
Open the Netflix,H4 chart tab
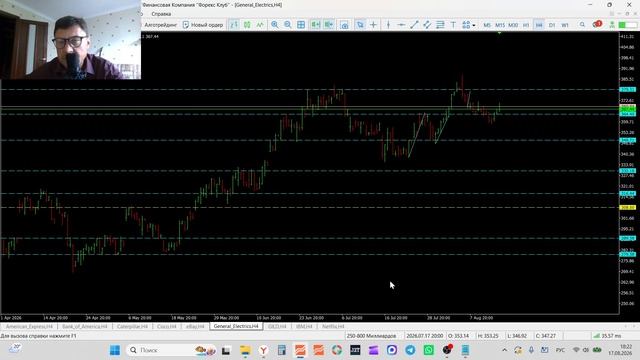(333, 327)
